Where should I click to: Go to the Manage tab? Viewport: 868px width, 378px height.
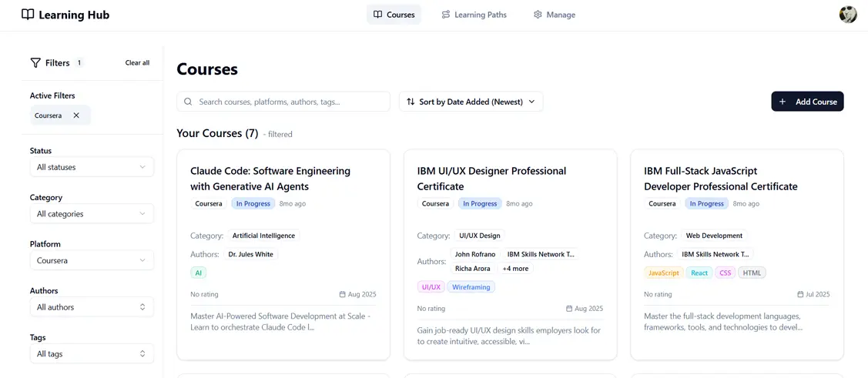pyautogui.click(x=554, y=15)
